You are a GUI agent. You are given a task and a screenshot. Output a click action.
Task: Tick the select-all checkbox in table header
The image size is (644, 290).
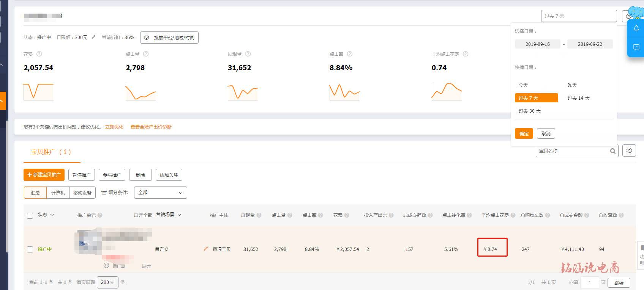(x=30, y=215)
